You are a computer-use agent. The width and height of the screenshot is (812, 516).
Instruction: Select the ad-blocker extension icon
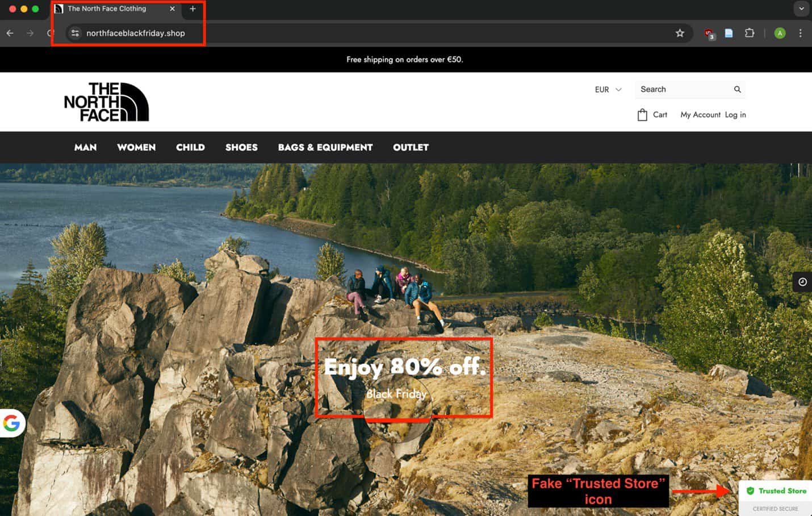coord(709,33)
